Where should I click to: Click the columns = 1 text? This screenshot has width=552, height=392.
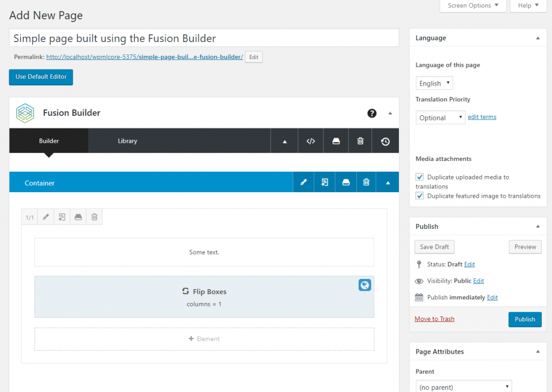click(204, 304)
